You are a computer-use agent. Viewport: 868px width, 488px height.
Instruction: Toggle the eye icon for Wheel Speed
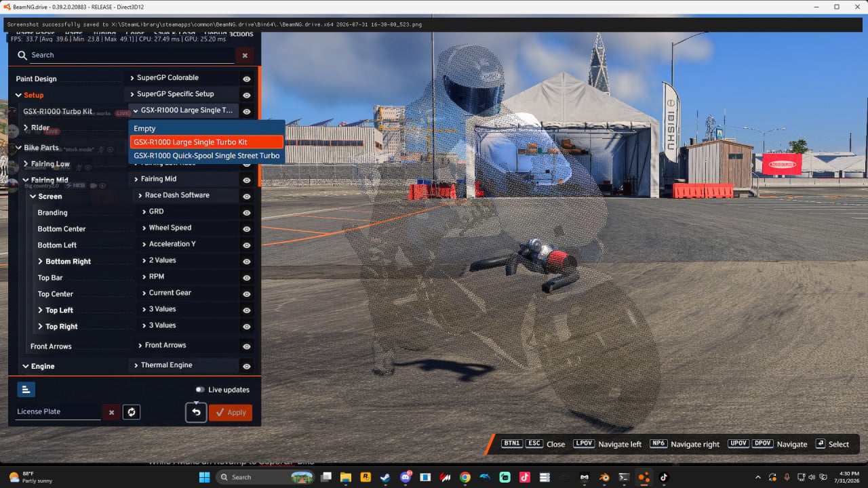click(247, 228)
